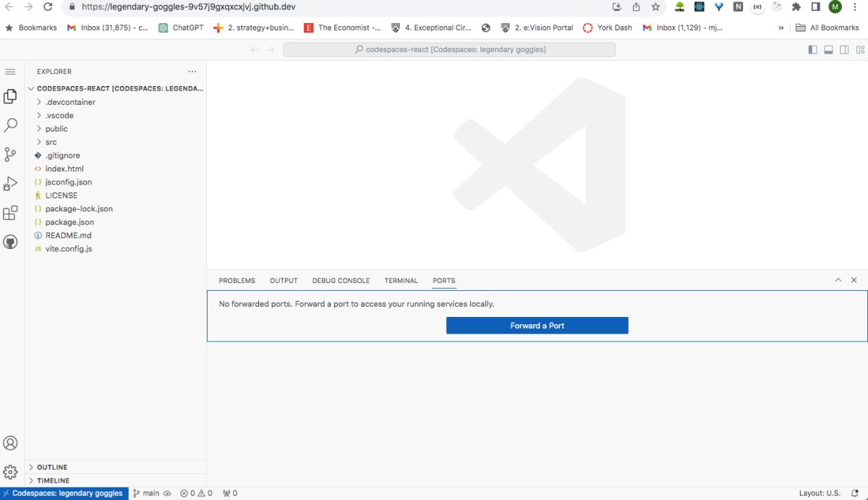Click the Codespaces: legendary goggles remote indicator
Image resolution: width=868 pixels, height=500 pixels.
pyautogui.click(x=64, y=493)
